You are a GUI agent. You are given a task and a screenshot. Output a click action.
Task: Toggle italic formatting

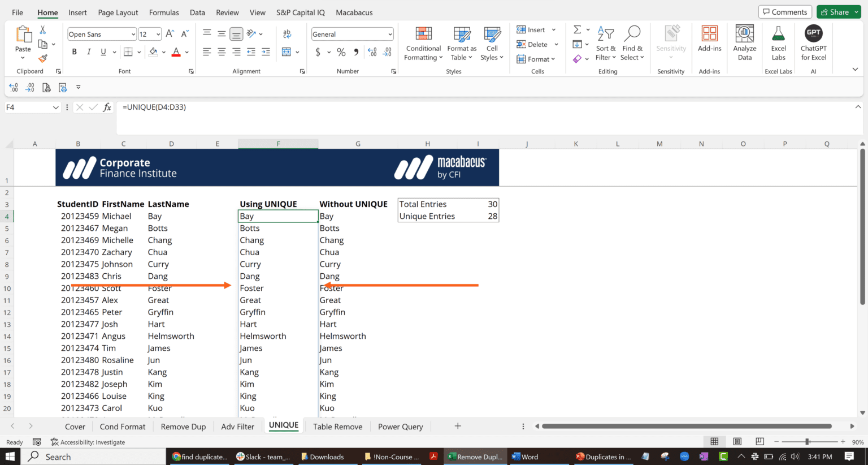coord(89,51)
